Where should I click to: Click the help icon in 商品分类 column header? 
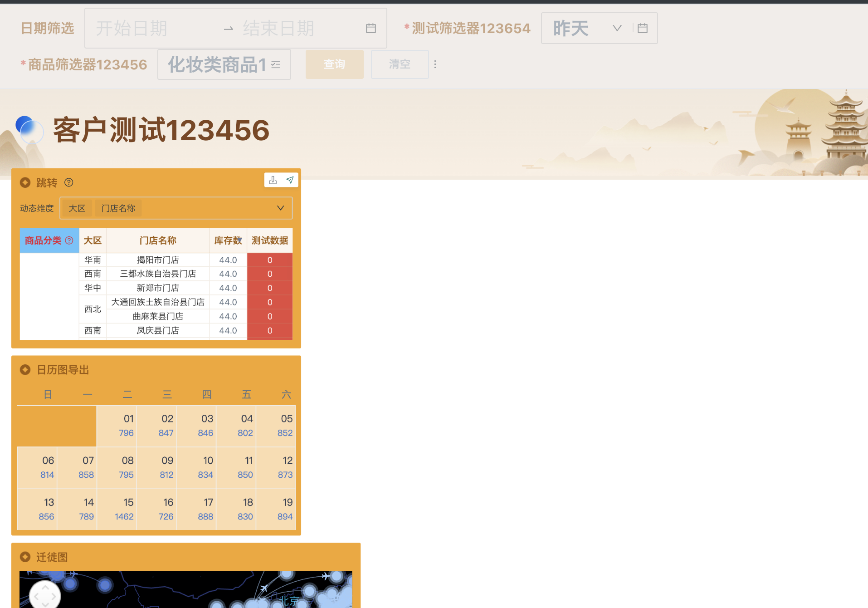click(x=69, y=240)
